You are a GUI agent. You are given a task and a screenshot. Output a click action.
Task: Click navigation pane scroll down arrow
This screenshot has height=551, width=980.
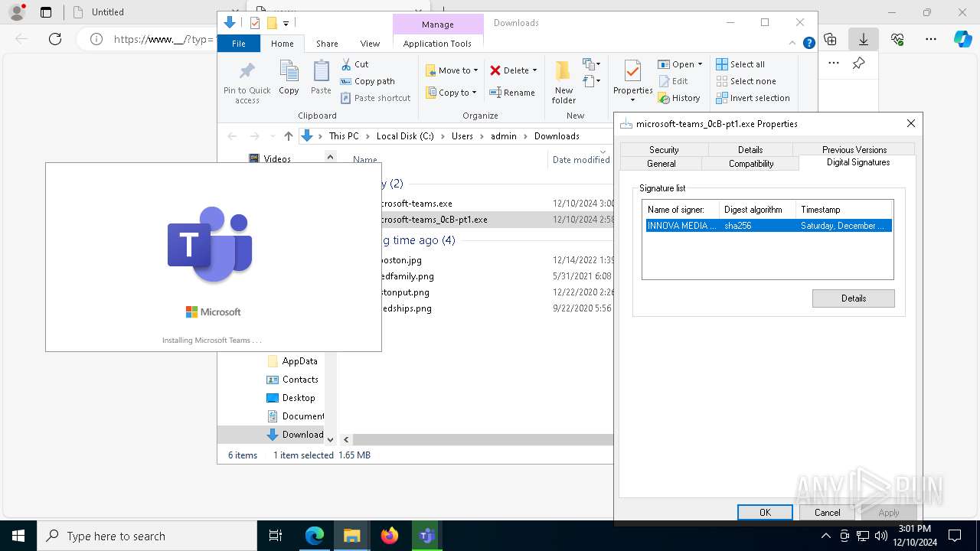[x=330, y=439]
